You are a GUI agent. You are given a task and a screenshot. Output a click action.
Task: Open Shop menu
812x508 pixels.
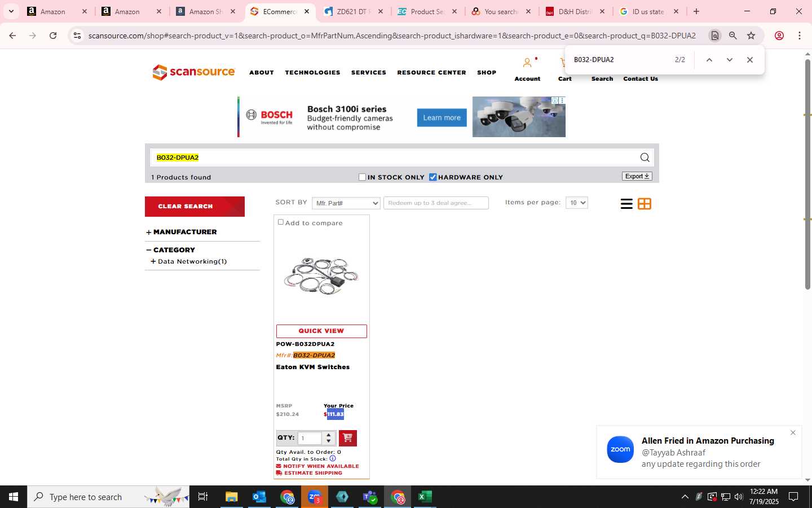(x=487, y=73)
